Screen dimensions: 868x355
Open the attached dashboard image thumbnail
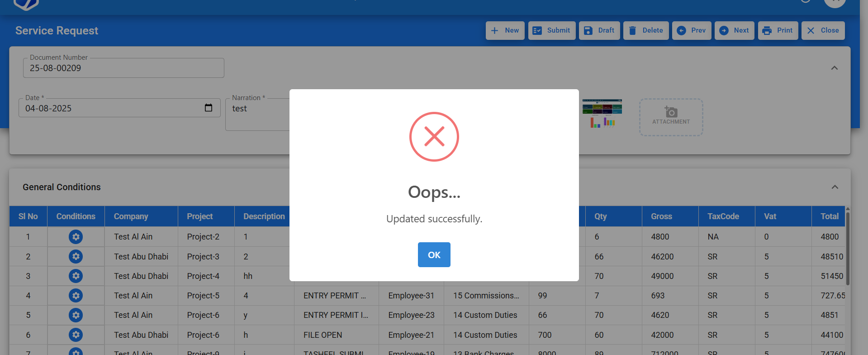pyautogui.click(x=602, y=113)
